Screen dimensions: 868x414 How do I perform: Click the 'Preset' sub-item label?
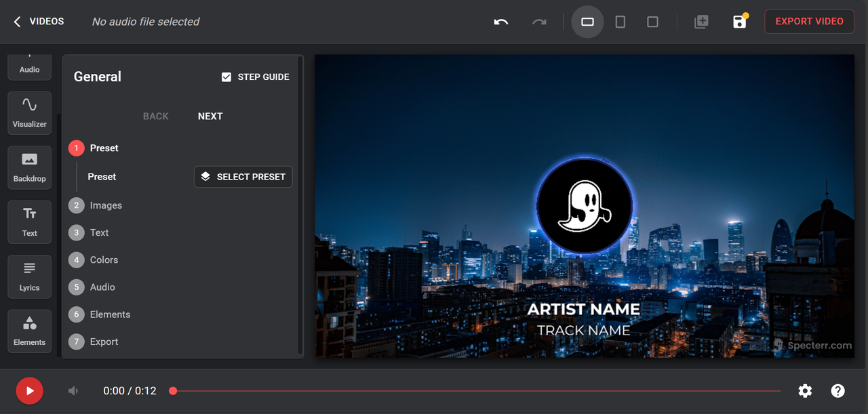102,177
